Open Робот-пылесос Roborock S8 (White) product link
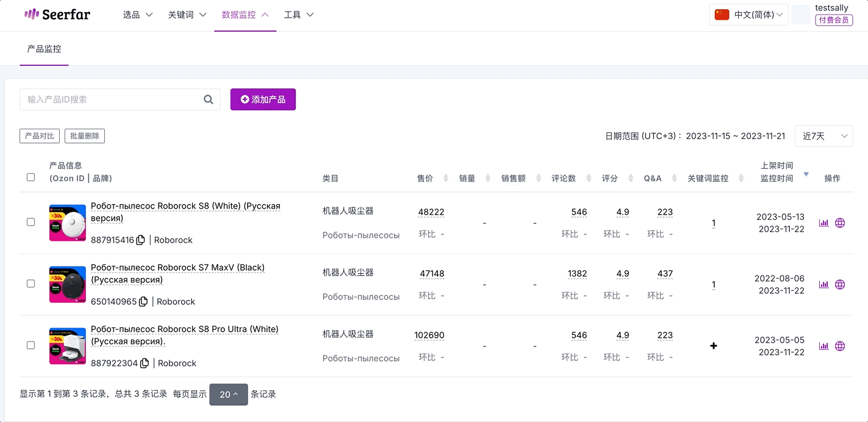Image resolution: width=868 pixels, height=422 pixels. coord(185,212)
